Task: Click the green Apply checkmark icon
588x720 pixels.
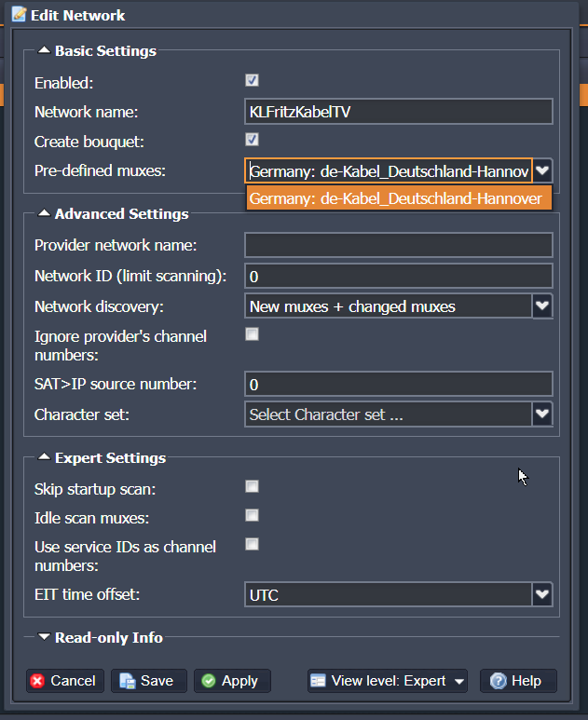Action: coord(209,681)
